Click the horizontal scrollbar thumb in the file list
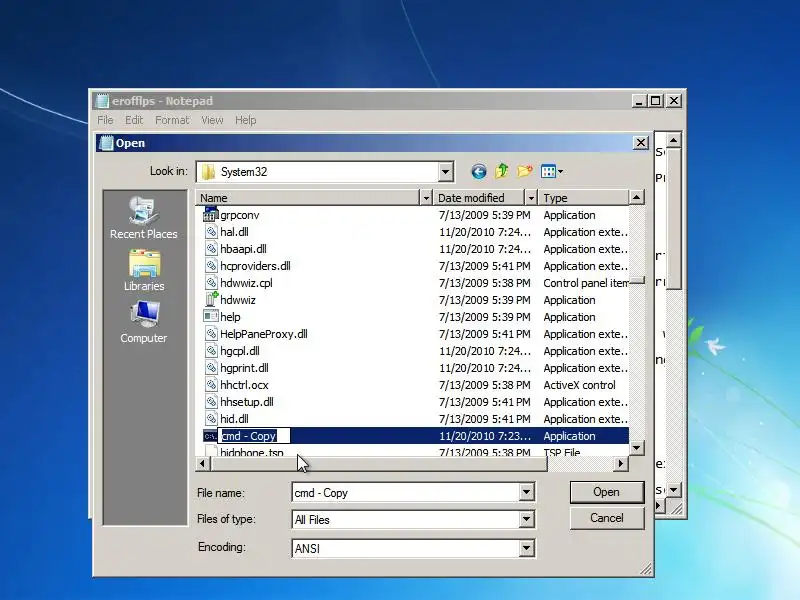The image size is (800, 600). (379, 464)
